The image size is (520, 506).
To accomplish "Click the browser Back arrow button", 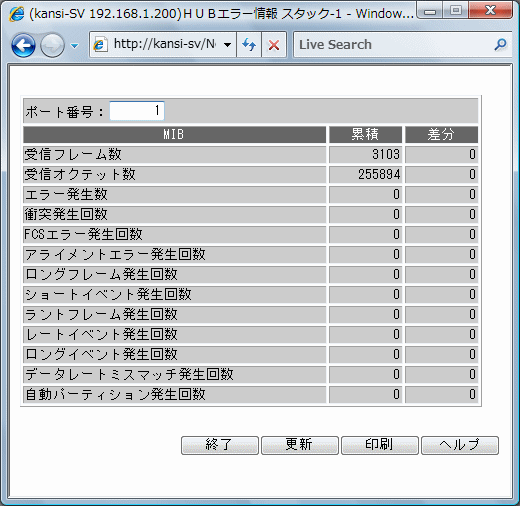I will click(23, 45).
